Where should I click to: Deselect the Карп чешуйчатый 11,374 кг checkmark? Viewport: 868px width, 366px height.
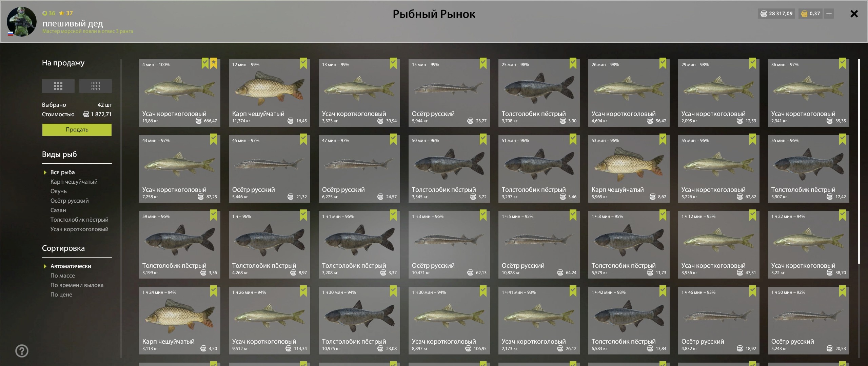click(x=303, y=63)
